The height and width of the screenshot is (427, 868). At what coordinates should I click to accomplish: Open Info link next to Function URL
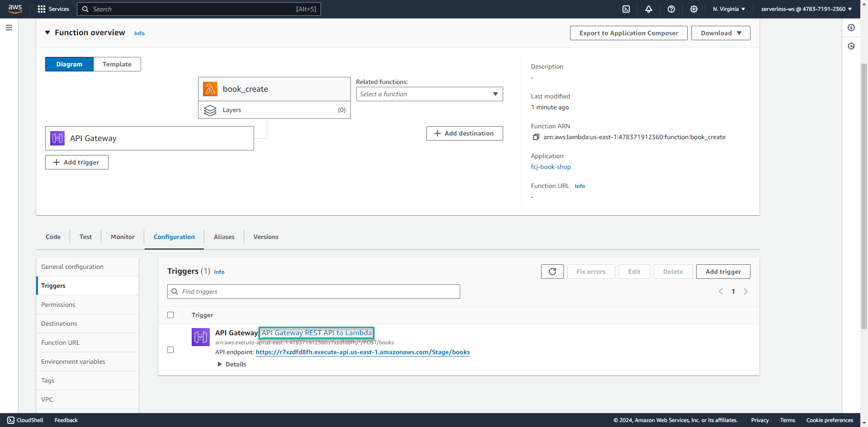pyautogui.click(x=580, y=186)
